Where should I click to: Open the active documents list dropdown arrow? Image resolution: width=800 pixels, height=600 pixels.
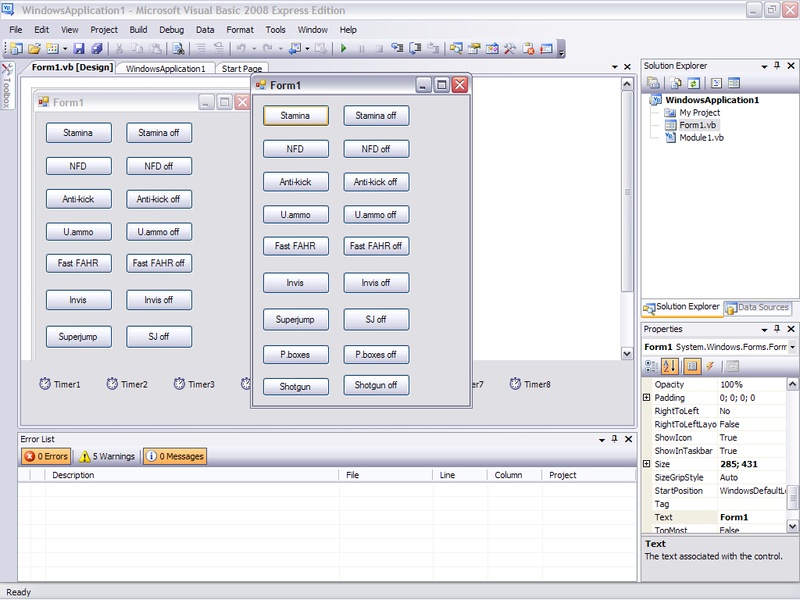tap(615, 67)
